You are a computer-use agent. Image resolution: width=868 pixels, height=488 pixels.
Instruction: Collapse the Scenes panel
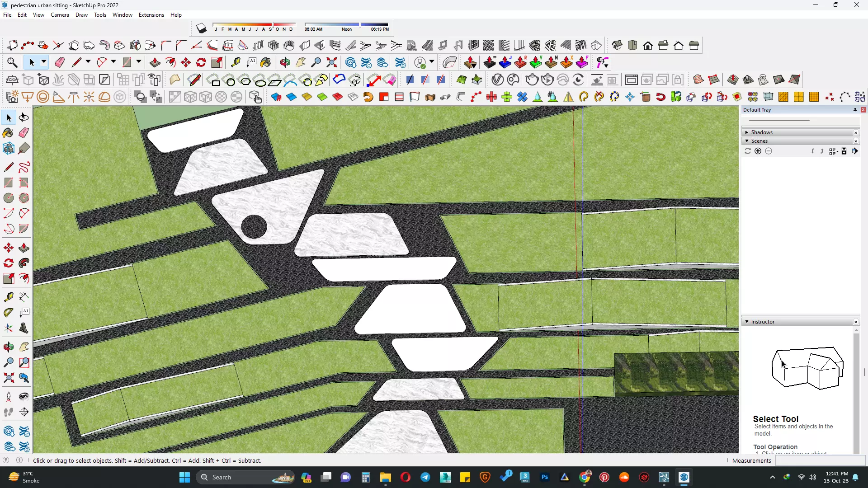click(747, 141)
